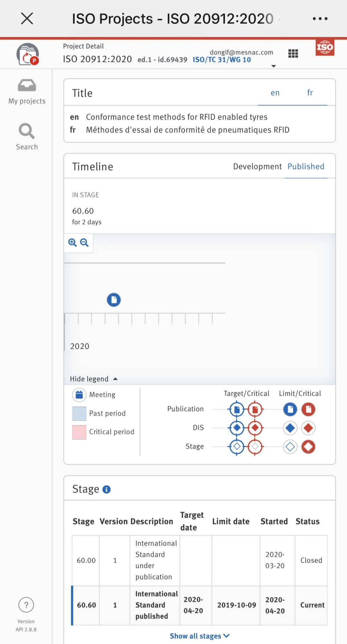Switch title language to en tab

click(x=275, y=93)
